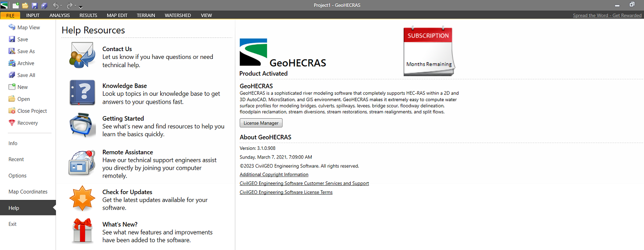Click the What's New? heading text
644x250 pixels.
(120, 224)
